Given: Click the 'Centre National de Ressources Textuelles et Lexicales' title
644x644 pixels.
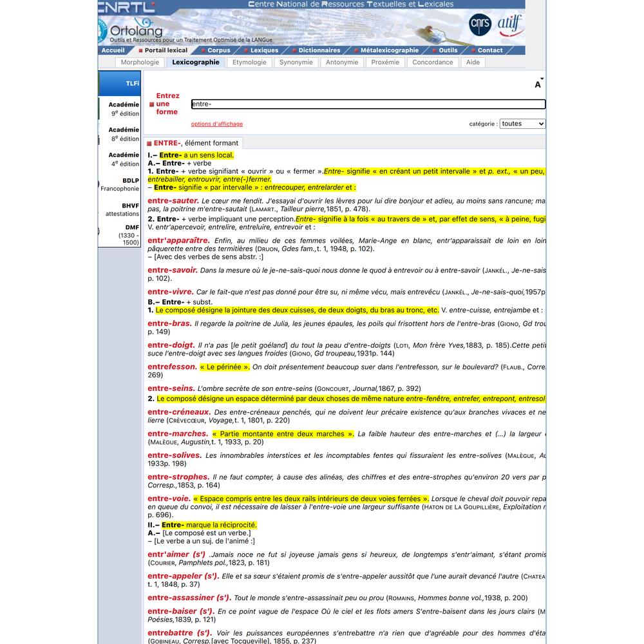Looking at the screenshot, I should click(351, 4).
